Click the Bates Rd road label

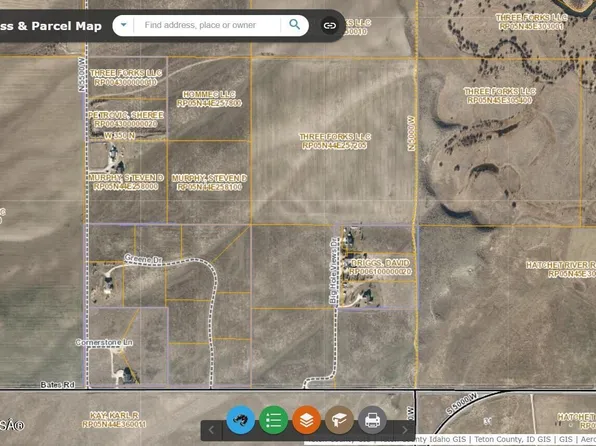pos(57,385)
